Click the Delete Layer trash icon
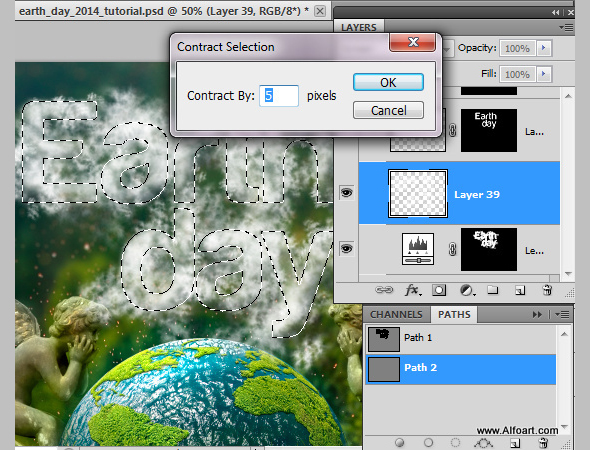This screenshot has width=590, height=450. coord(547,290)
